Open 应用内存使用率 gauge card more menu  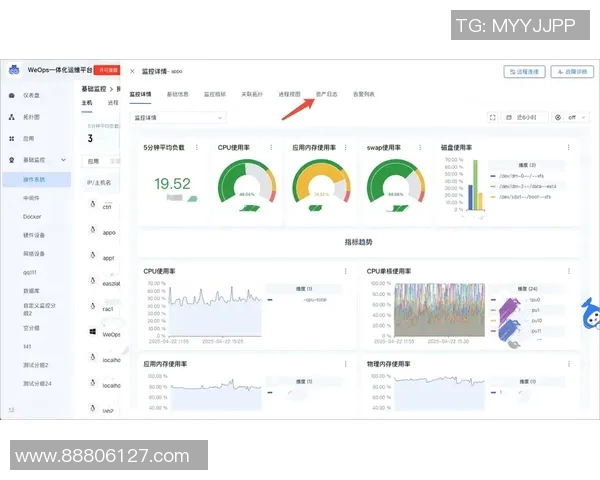(x=346, y=147)
